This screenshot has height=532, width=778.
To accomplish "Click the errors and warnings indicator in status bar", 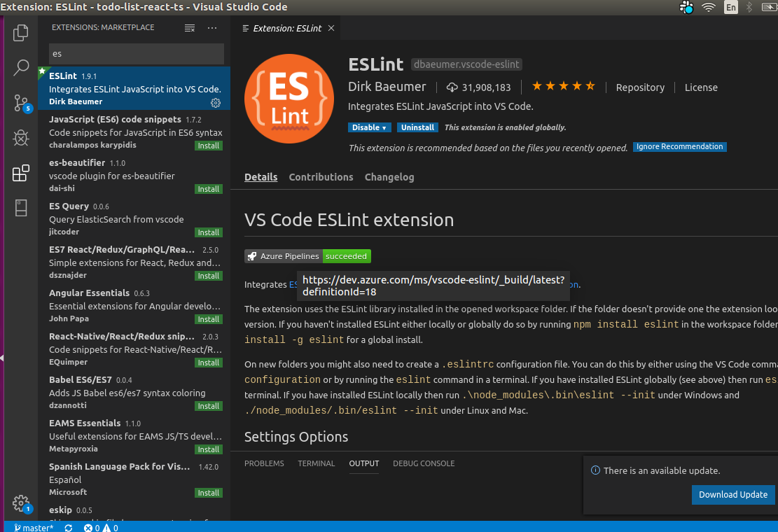I will click(x=100, y=527).
